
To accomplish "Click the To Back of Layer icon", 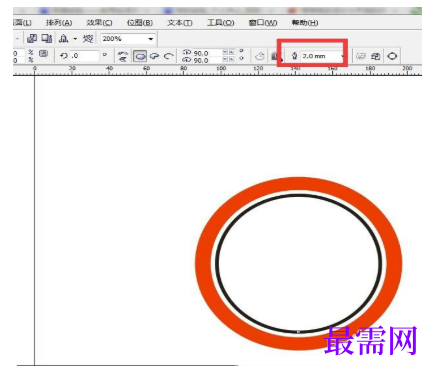I will tap(376, 56).
